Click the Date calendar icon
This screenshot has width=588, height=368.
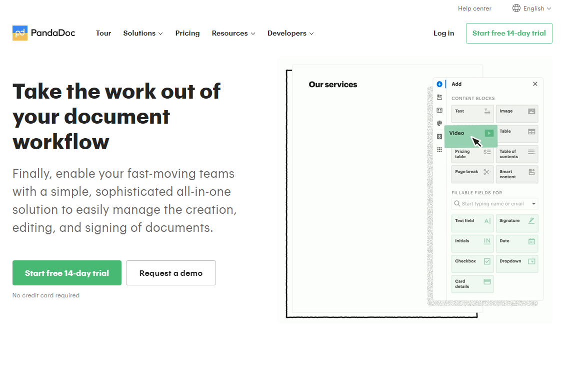point(531,241)
